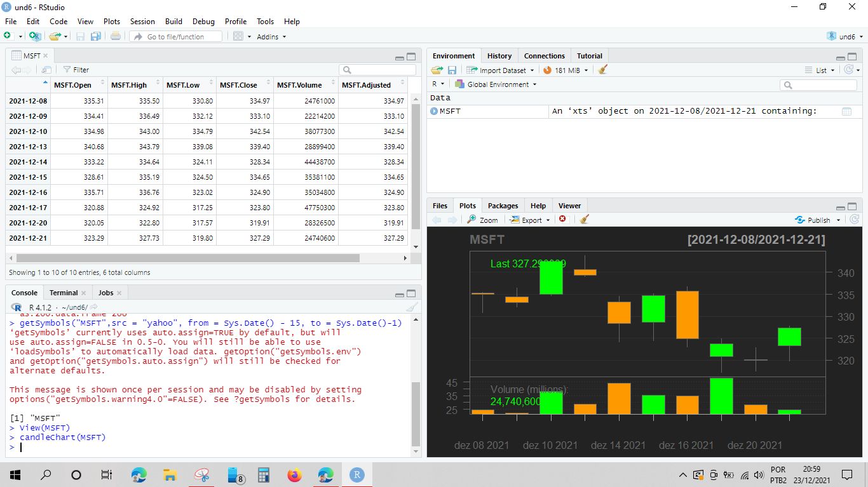The width and height of the screenshot is (868, 487).
Task: Click the Save current document icon
Action: (81, 36)
